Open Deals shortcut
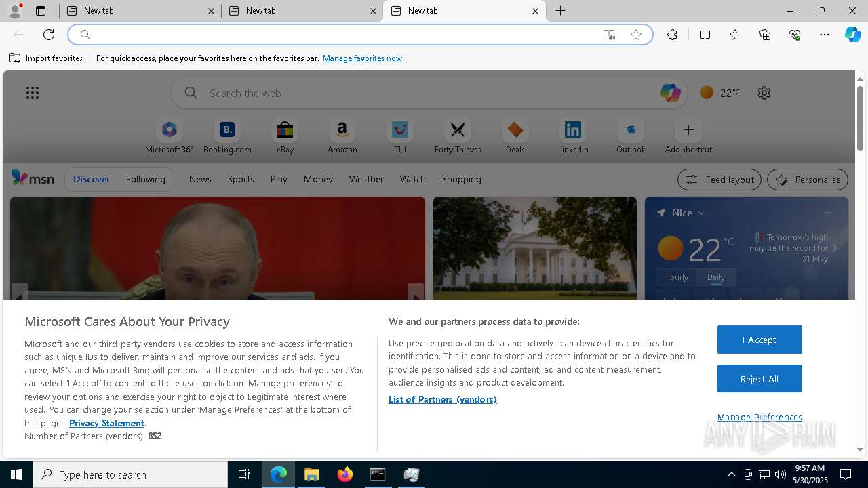868x488 pixels. [x=515, y=136]
